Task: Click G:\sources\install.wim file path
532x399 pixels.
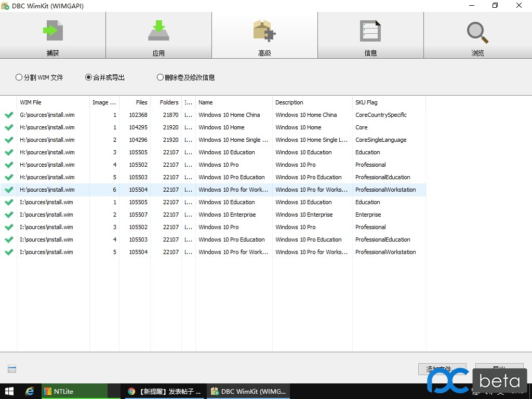Action: point(47,115)
